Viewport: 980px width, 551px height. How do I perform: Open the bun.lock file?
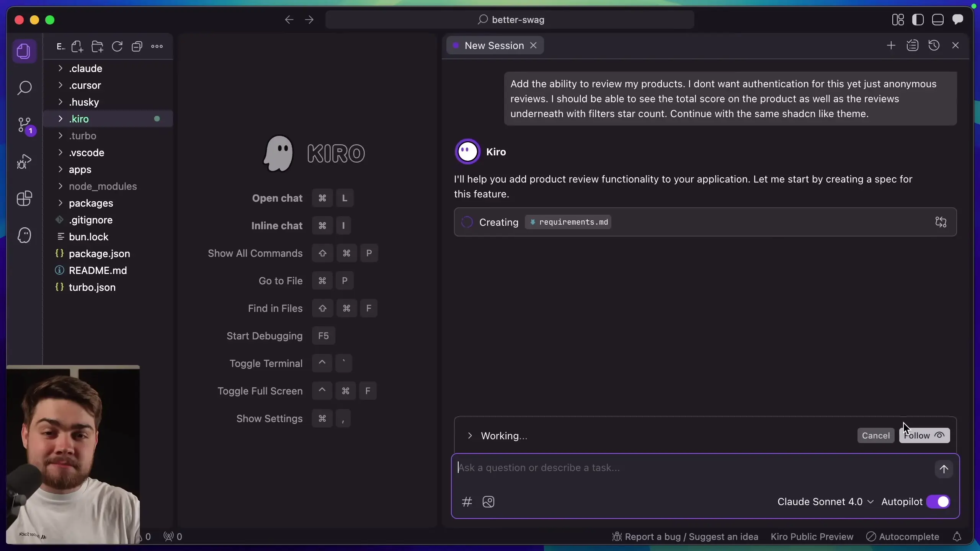click(x=108, y=237)
